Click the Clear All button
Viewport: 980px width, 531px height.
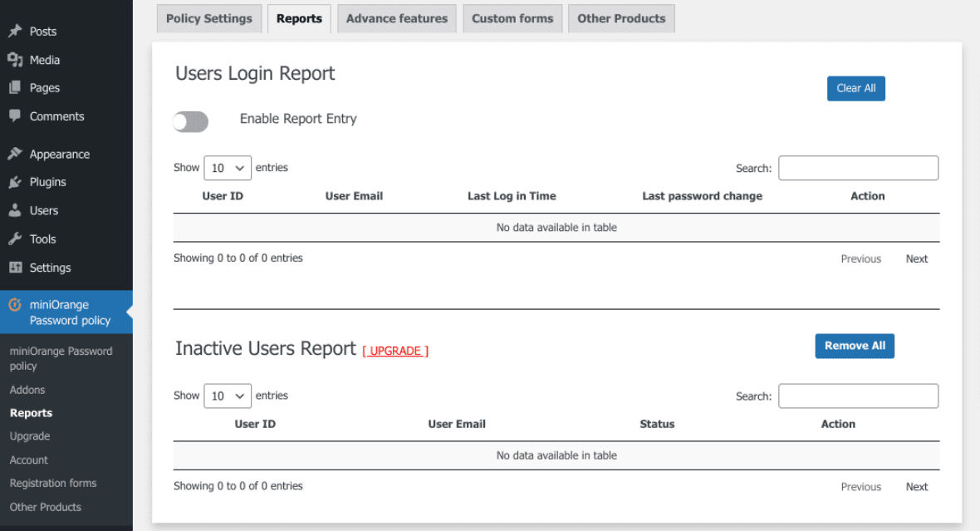[x=856, y=87]
